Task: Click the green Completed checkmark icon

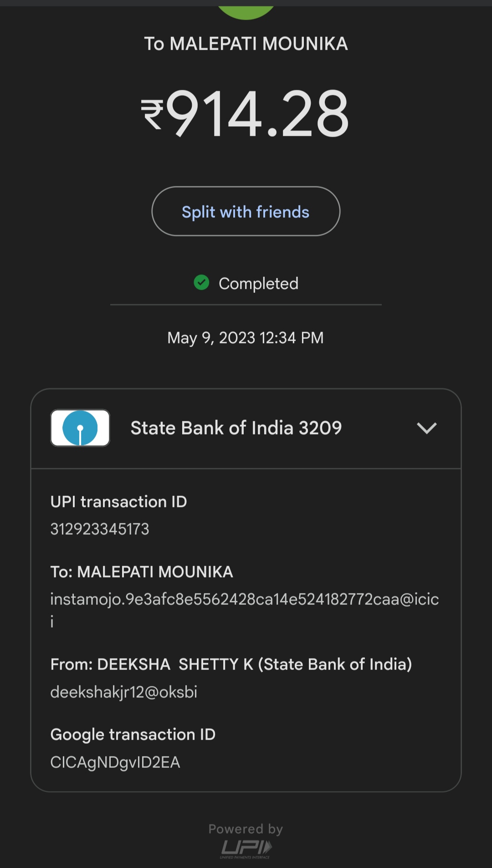Action: pos(201,283)
